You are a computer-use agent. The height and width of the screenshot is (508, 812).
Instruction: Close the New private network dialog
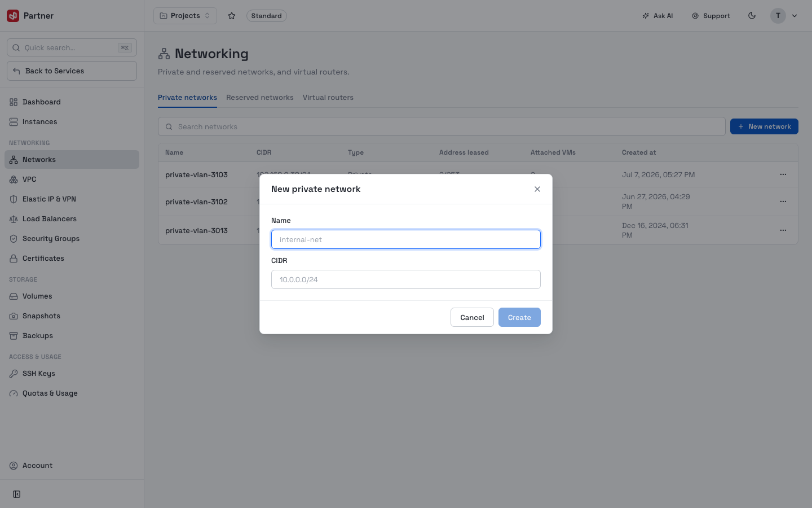(x=537, y=189)
